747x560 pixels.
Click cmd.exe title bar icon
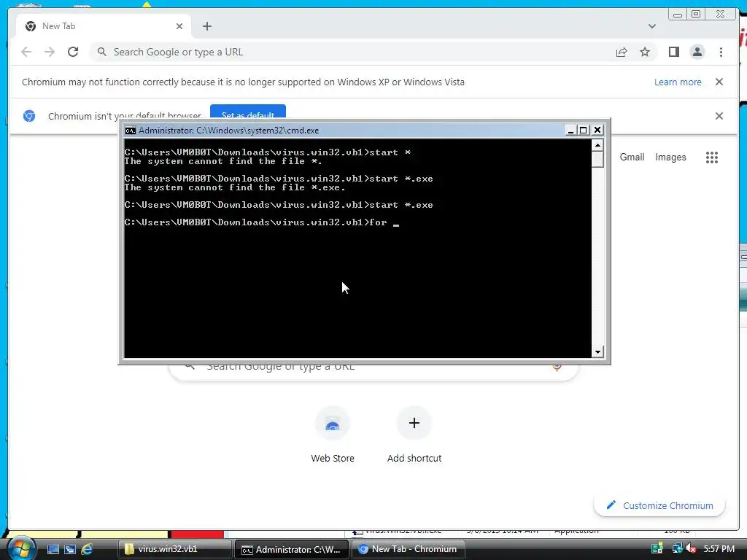point(130,131)
